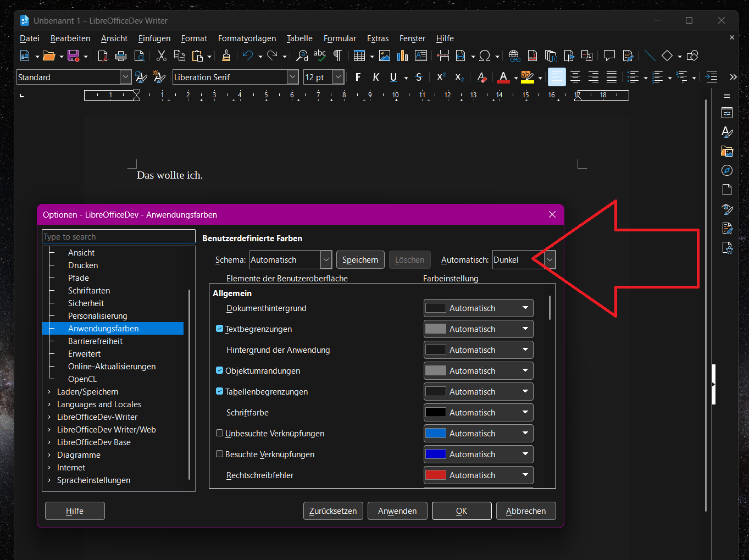Open the font name Liberation Serif dropdown
The image size is (749, 560).
coord(293,77)
